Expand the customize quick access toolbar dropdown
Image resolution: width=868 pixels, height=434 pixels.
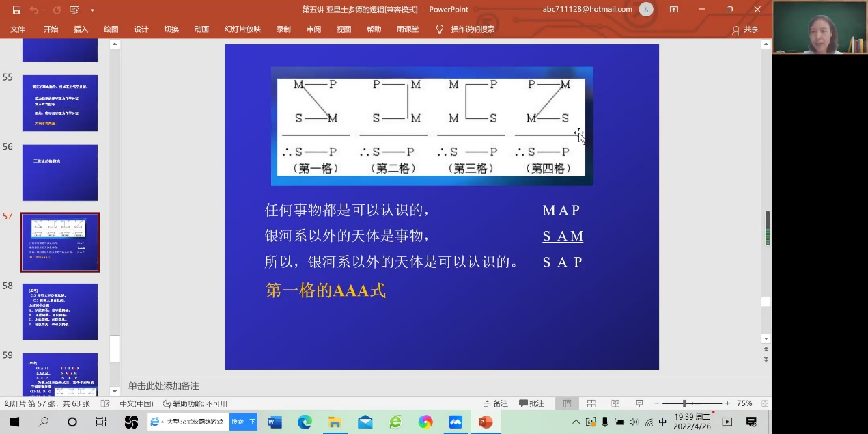click(x=92, y=10)
